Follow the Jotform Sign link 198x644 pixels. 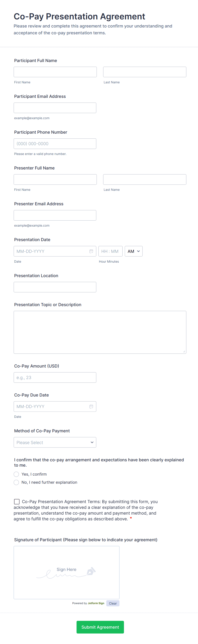[96, 603]
